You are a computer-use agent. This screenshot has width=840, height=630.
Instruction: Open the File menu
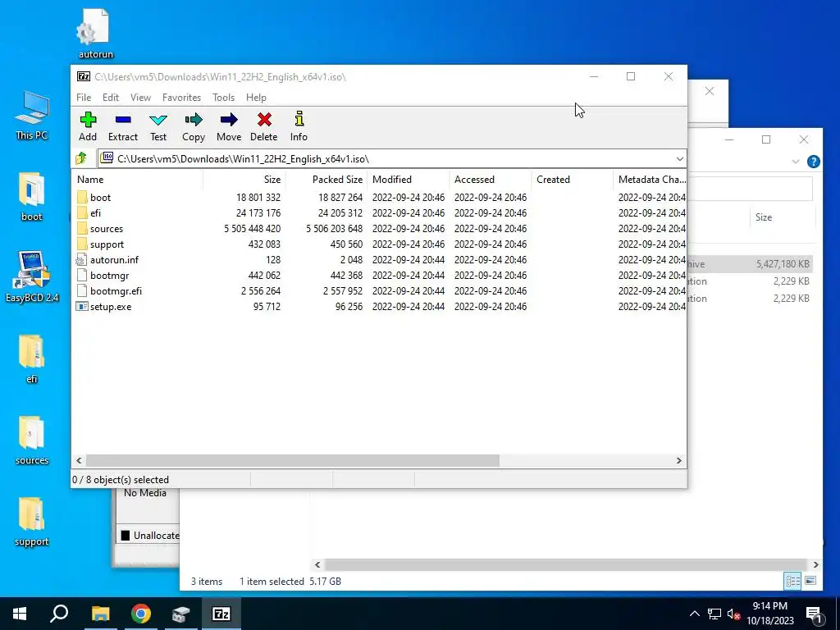(x=84, y=98)
